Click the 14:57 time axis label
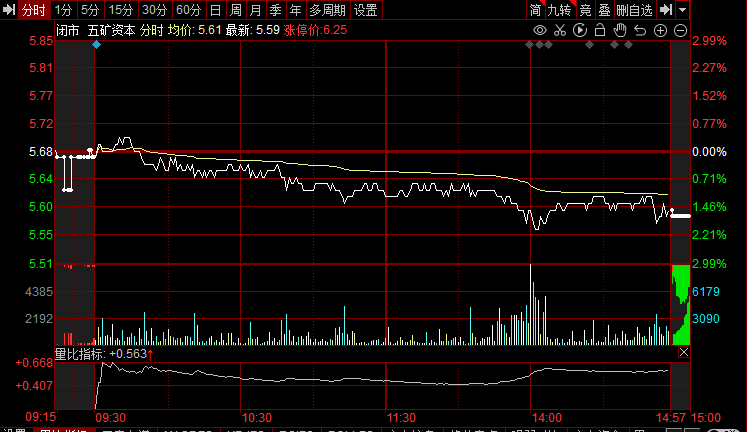 [671, 418]
